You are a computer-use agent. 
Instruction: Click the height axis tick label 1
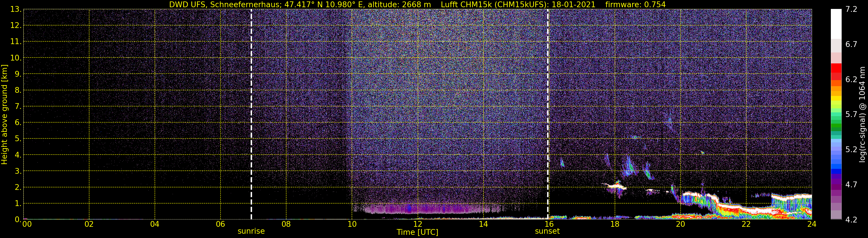tap(18, 203)
